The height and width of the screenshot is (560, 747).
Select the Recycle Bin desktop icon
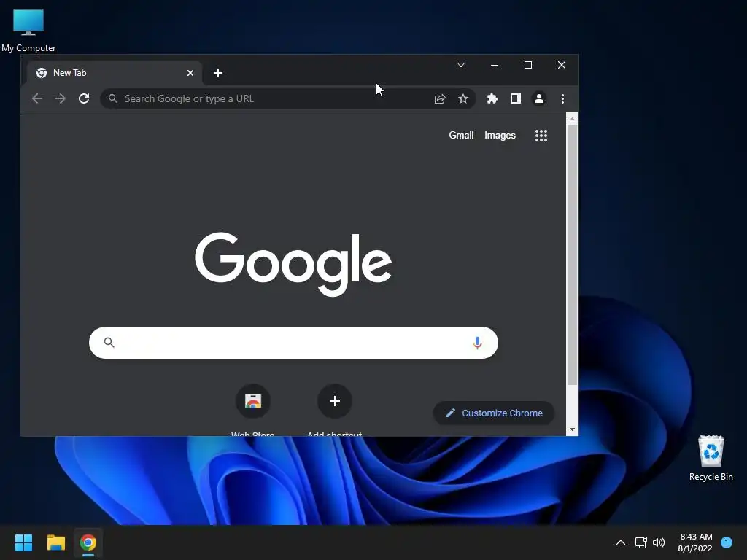(711, 458)
